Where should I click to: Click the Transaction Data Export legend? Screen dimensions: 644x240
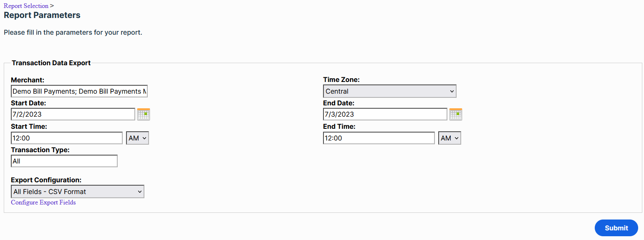[51, 63]
